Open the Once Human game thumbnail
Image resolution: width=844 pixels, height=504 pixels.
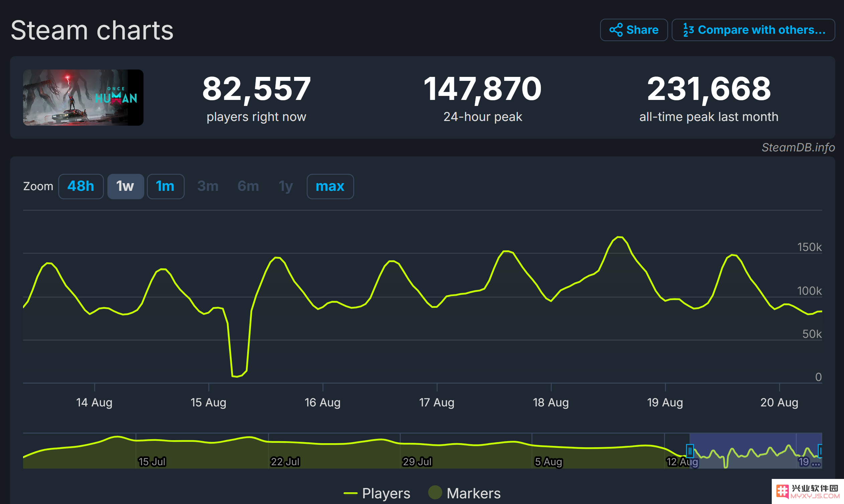point(83,98)
